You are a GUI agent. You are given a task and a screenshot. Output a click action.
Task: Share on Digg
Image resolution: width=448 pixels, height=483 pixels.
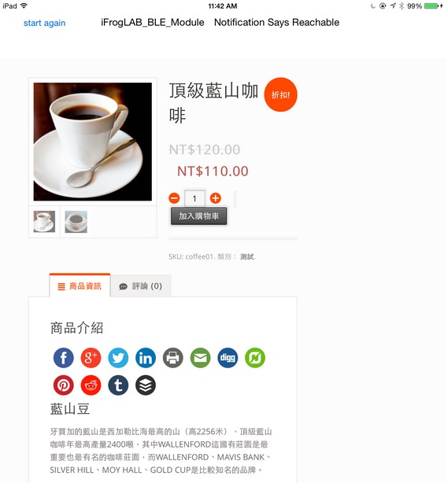point(228,358)
